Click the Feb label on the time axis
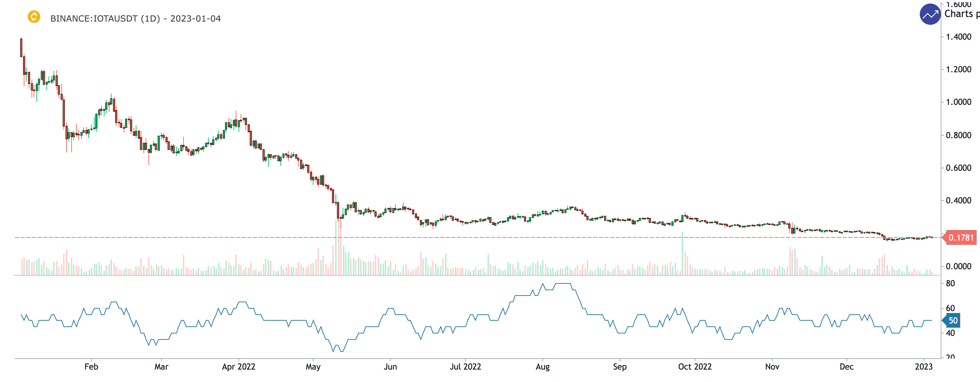Screen dimensions: 980x382 tap(91, 367)
